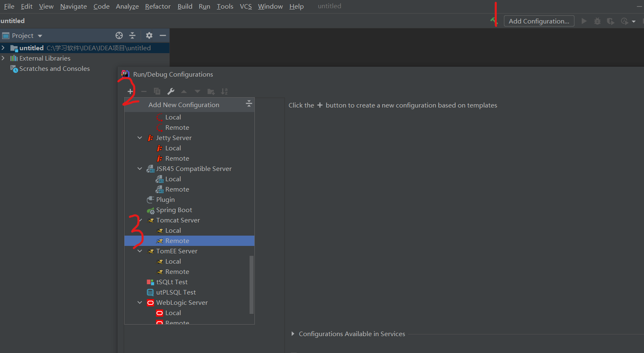Select highlighted Remote under Tomcat Server
Viewport: 644px width, 353px height.
189,241
